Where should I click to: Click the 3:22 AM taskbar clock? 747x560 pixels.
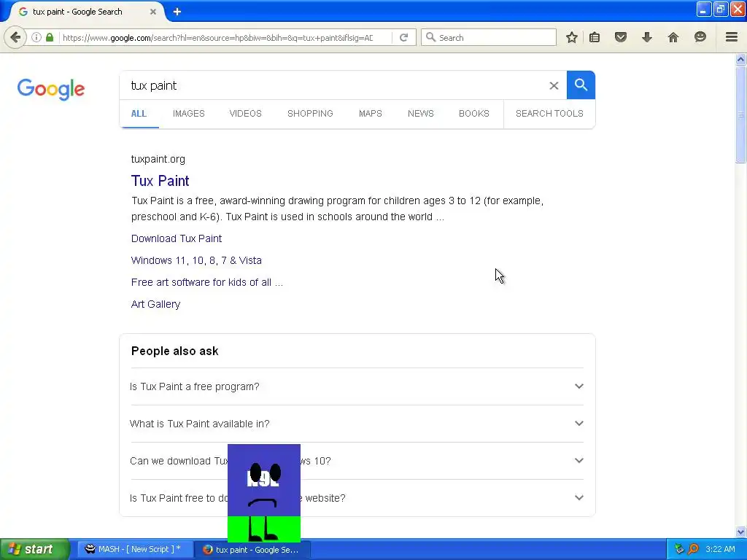[x=720, y=549]
